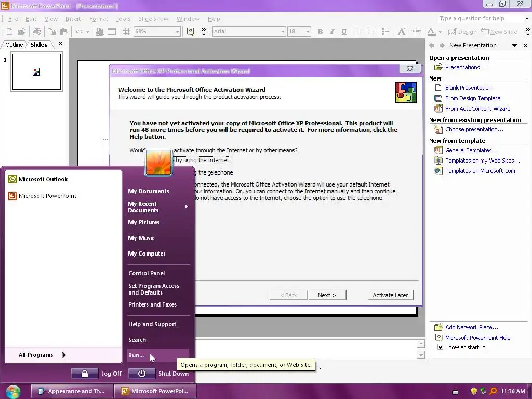Toggle the Show at startup checkbox

pos(440,347)
